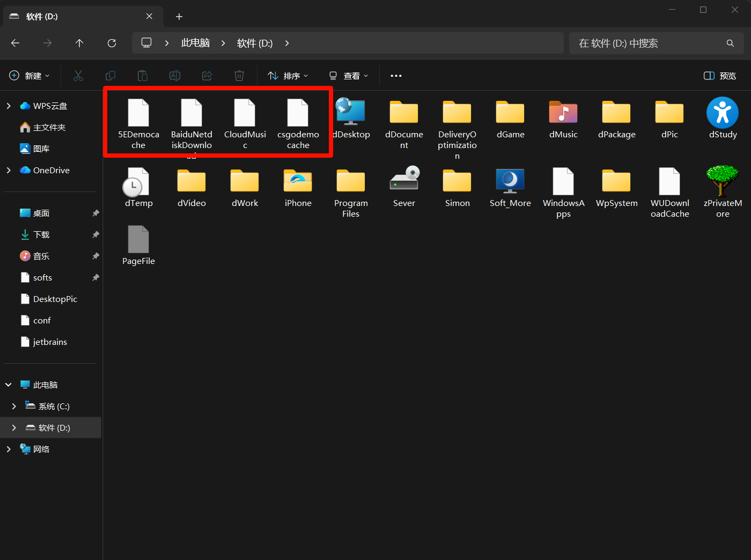Expand the 网络 tree node
Image resolution: width=751 pixels, height=560 pixels.
9,449
